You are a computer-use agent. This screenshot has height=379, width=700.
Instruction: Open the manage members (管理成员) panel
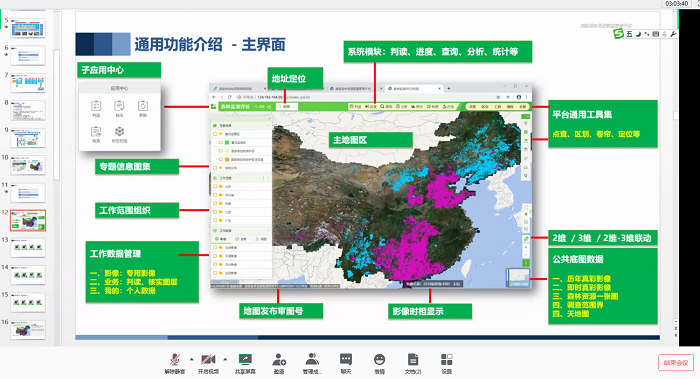pos(312,363)
